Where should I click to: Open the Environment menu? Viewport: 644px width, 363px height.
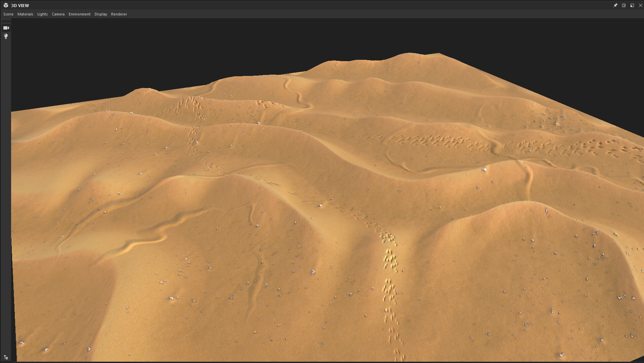pos(79,14)
